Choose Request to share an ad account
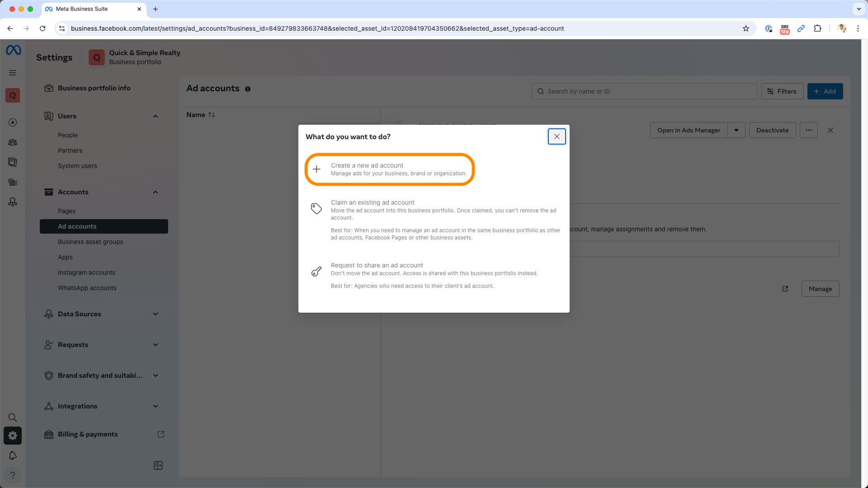 [x=434, y=275]
